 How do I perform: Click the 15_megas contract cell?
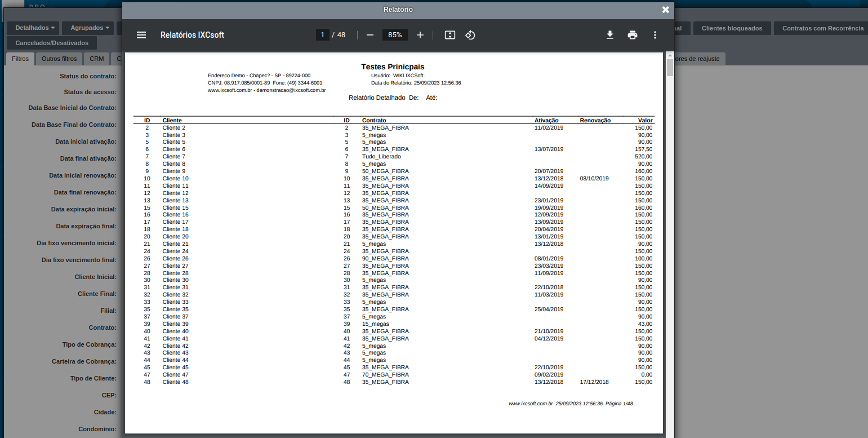coord(376,324)
